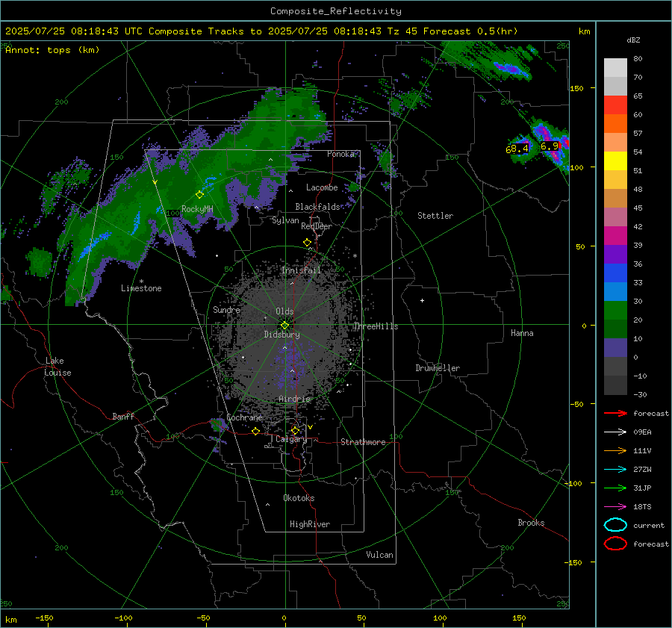The image size is (672, 628).
Task: Click the Strathmore city label
Action: click(363, 442)
